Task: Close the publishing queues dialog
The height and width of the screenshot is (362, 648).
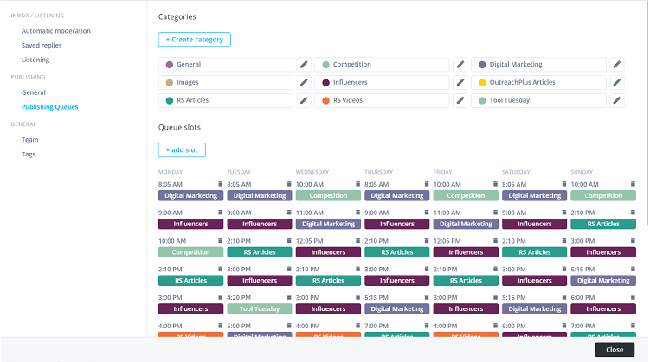Action: tap(615, 350)
